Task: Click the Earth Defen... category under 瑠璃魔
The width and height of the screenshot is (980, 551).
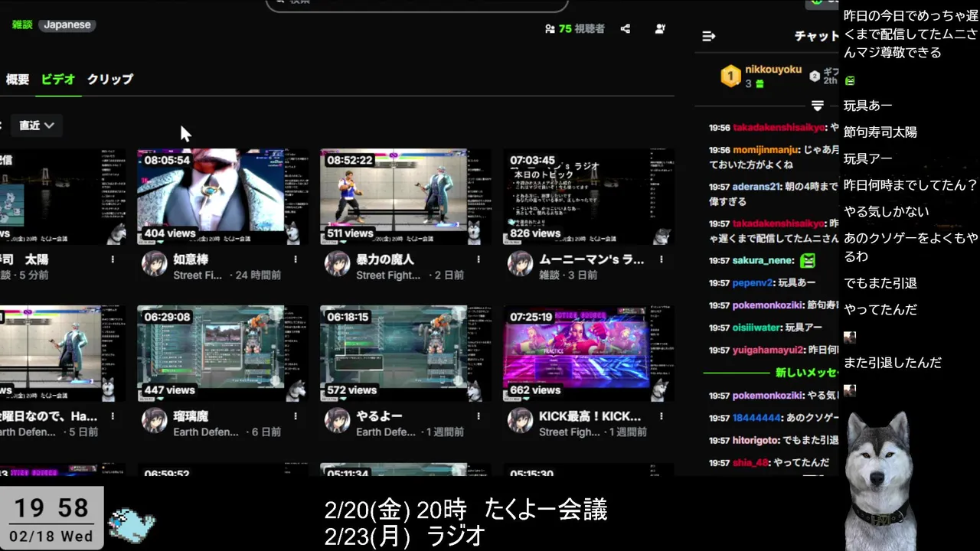Action: click(206, 432)
